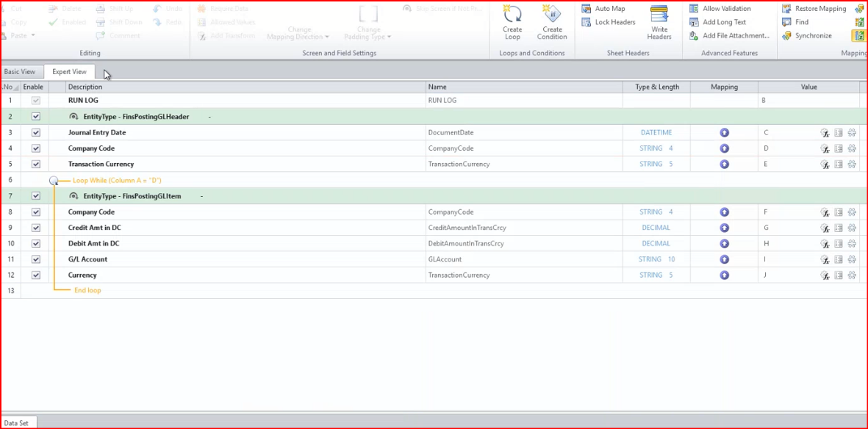Click the Description column header

245,87
